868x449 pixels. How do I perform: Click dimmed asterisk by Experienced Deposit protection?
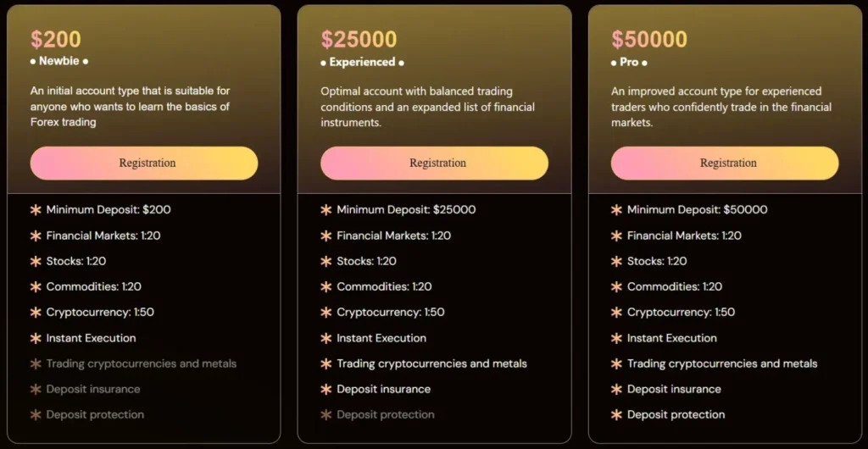pos(326,415)
